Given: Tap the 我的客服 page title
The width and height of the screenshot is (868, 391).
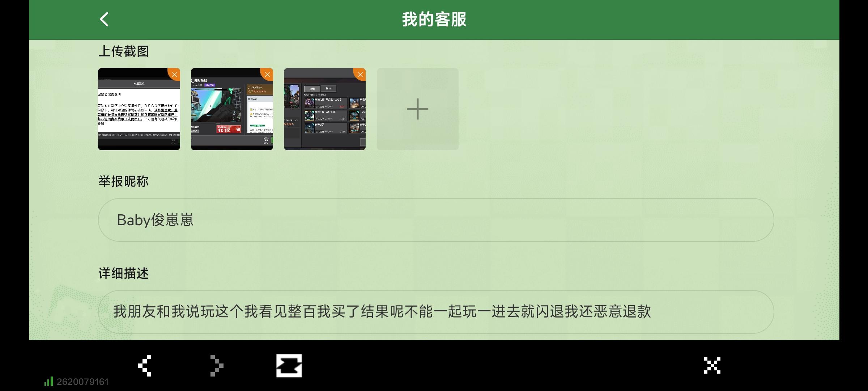Looking at the screenshot, I should [434, 20].
